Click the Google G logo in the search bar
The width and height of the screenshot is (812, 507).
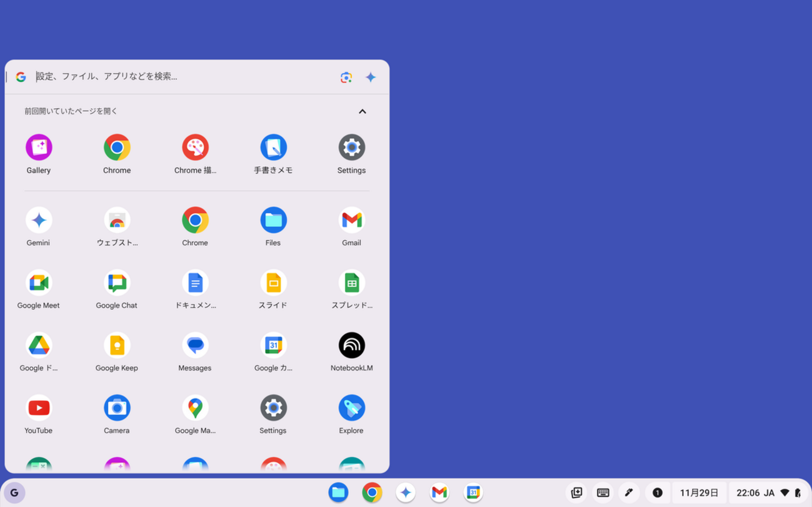point(21,76)
